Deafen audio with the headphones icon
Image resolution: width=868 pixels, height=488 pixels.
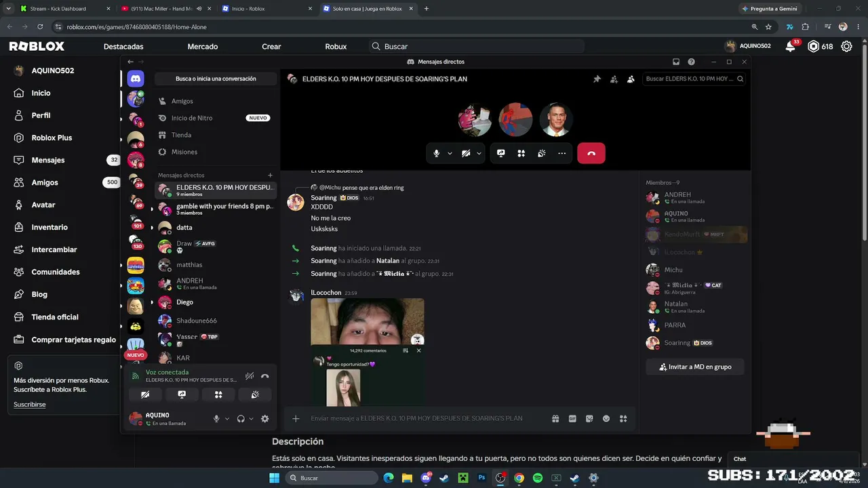240,419
